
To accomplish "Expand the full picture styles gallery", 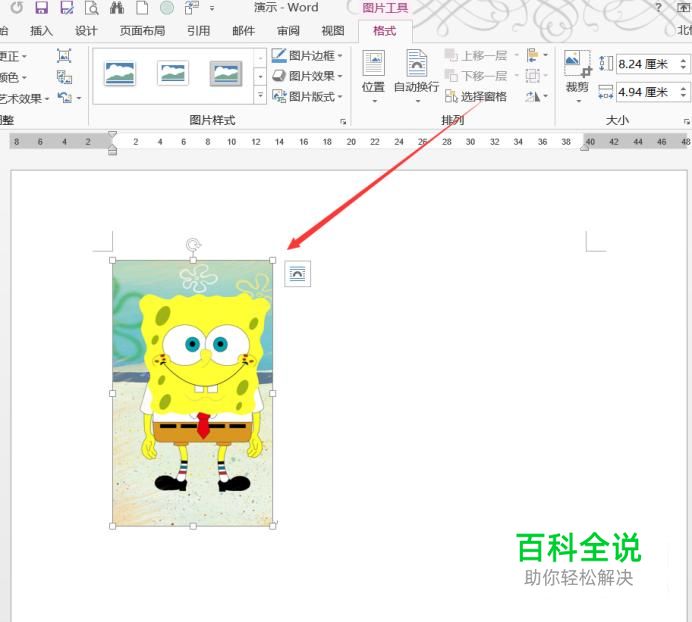I will pos(260,95).
